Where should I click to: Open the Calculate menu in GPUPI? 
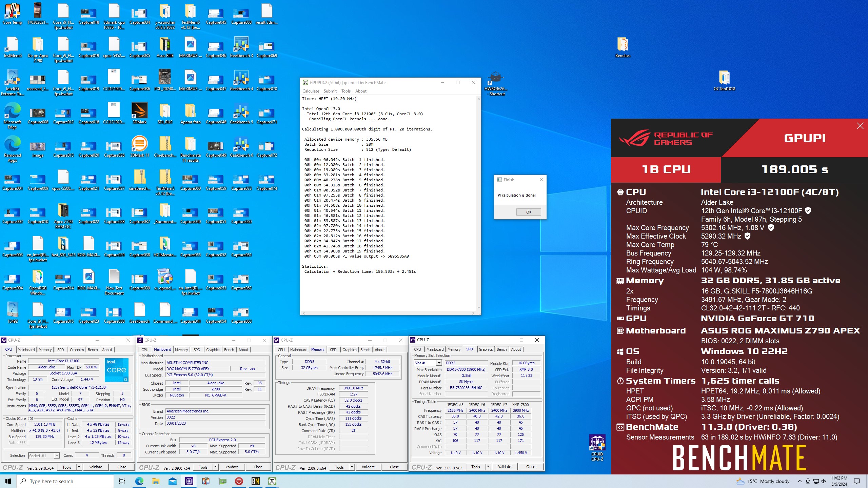pos(311,91)
